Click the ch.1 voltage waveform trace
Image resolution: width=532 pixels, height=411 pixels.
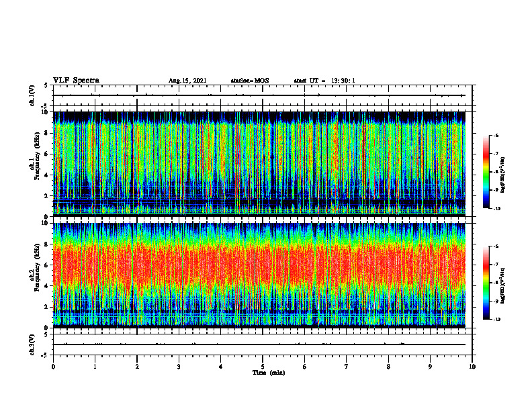coord(259,95)
